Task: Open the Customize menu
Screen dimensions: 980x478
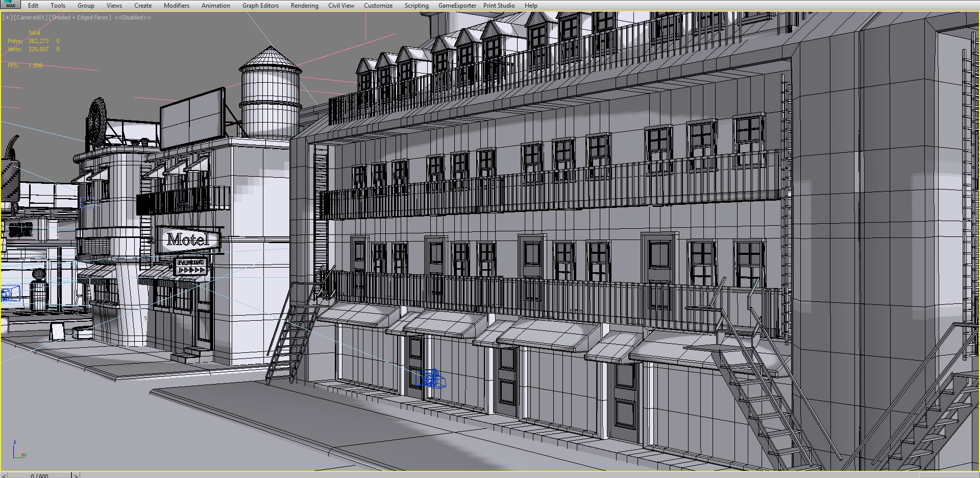Action: [x=378, y=5]
